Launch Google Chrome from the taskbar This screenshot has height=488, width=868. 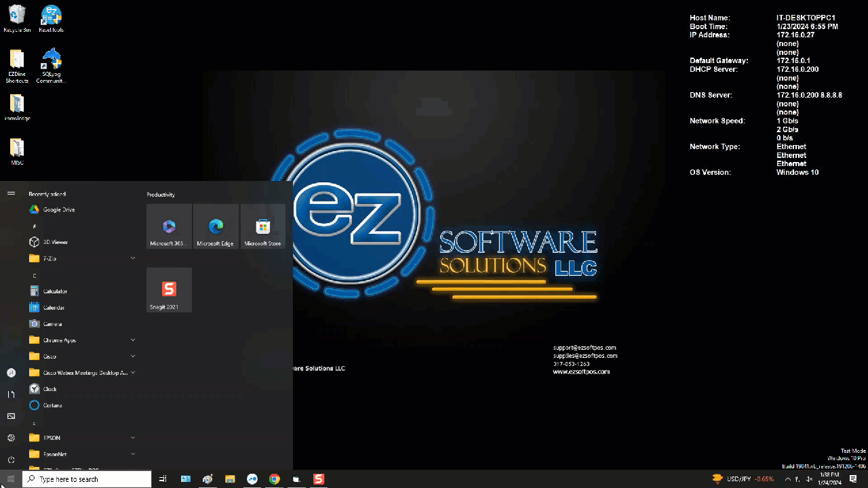274,479
